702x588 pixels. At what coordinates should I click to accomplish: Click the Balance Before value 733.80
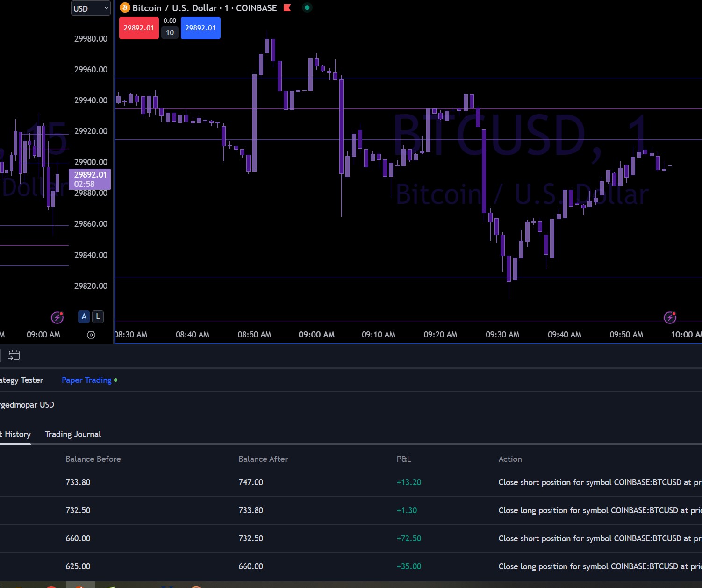point(78,482)
